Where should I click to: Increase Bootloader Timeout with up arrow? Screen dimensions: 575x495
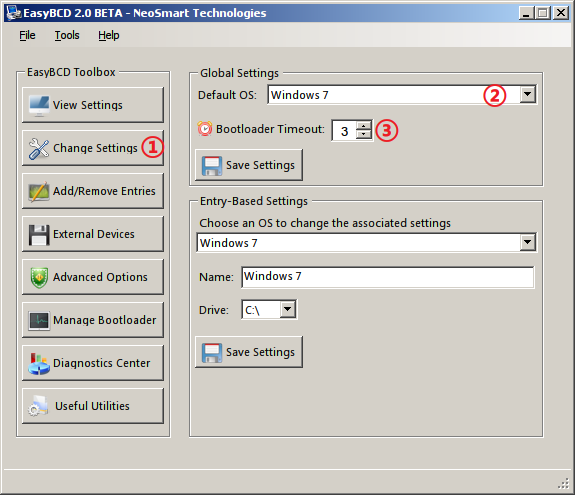click(363, 126)
